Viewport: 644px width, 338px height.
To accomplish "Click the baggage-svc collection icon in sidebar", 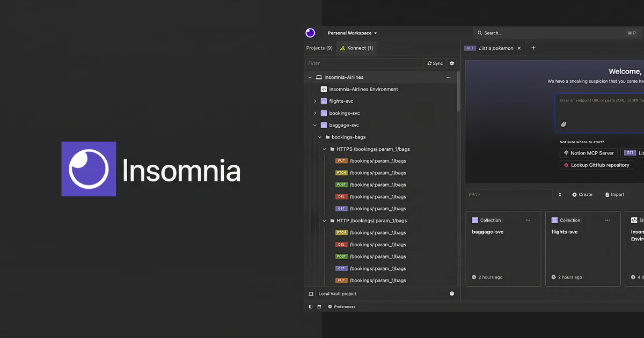I will coord(324,125).
